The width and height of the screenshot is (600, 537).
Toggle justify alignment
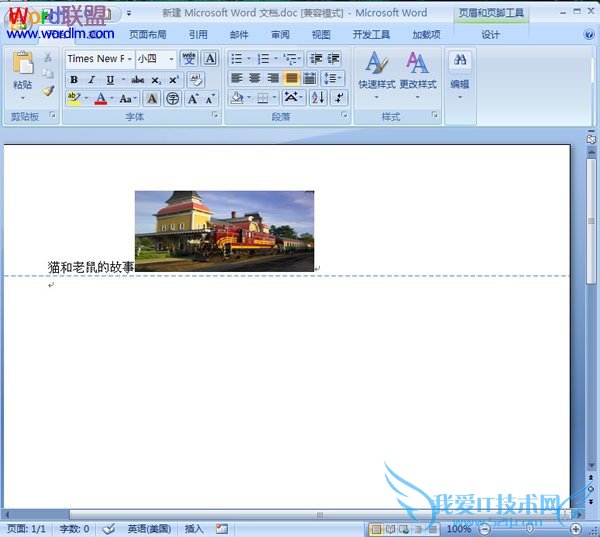(x=291, y=78)
